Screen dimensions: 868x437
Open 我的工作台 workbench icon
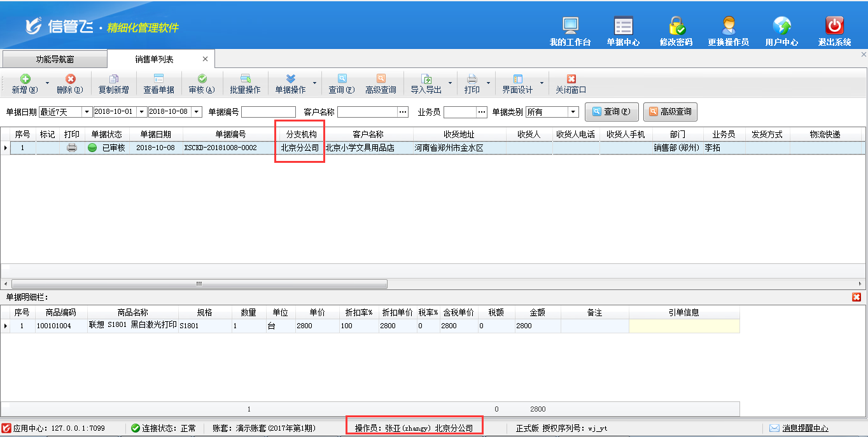tap(570, 31)
